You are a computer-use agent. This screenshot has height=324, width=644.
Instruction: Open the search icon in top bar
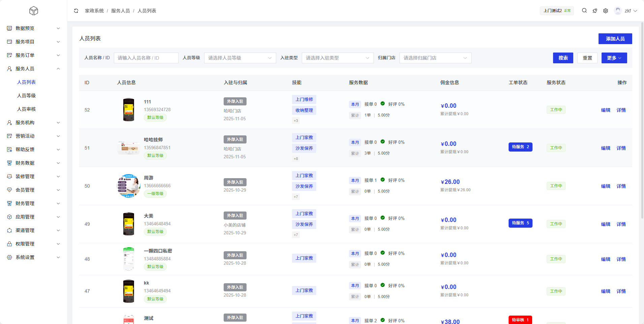pos(584,11)
